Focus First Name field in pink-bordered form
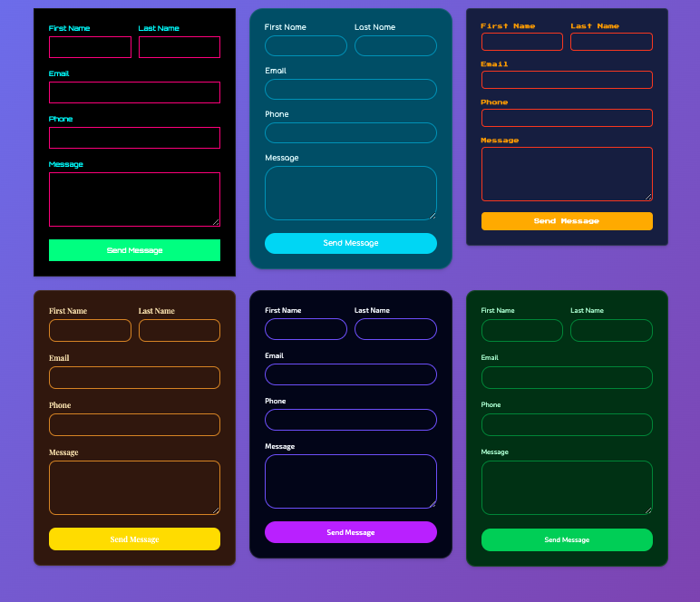Viewport: 700px width, 602px height. (90, 47)
